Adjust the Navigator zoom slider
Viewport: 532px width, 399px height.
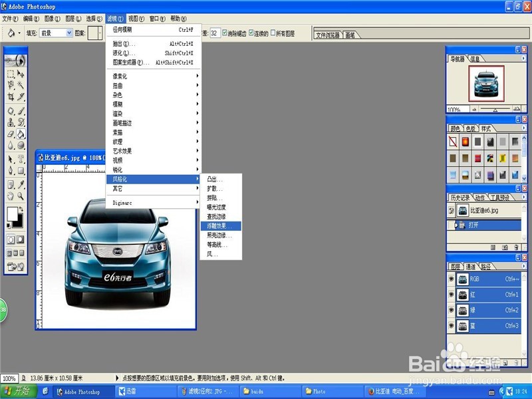click(x=495, y=109)
